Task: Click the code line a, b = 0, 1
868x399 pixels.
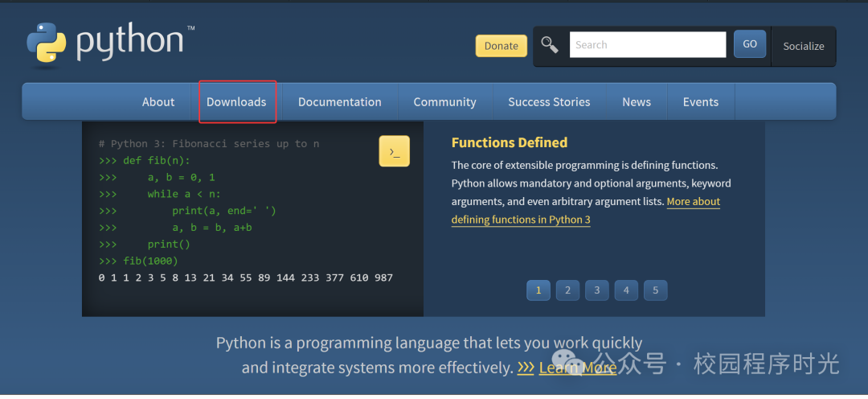Action: tap(157, 177)
